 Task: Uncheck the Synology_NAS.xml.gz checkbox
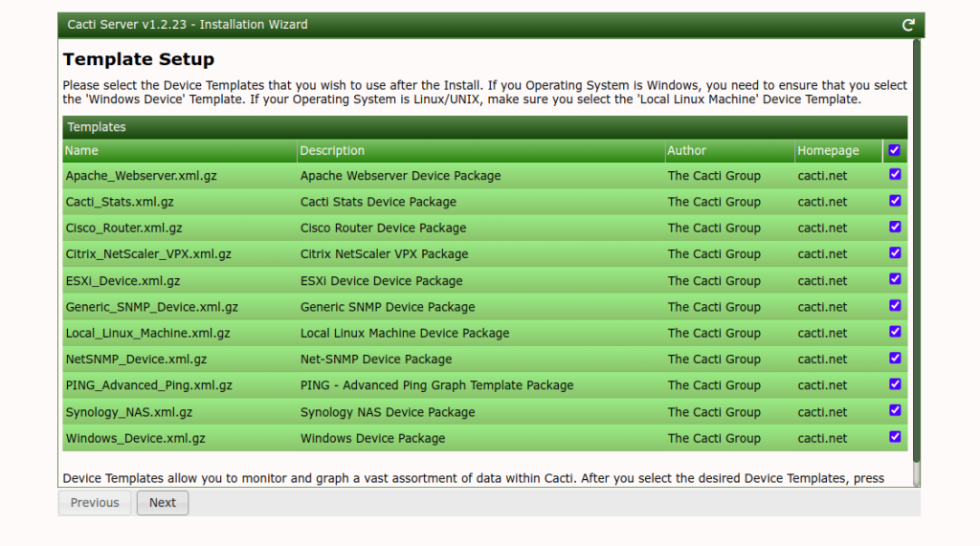click(x=895, y=410)
